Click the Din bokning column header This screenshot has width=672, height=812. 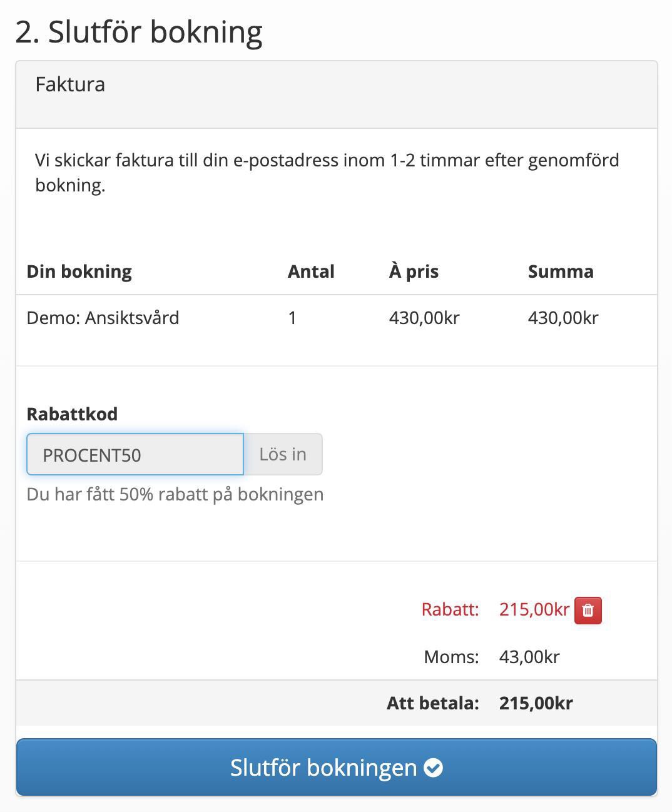click(x=79, y=272)
